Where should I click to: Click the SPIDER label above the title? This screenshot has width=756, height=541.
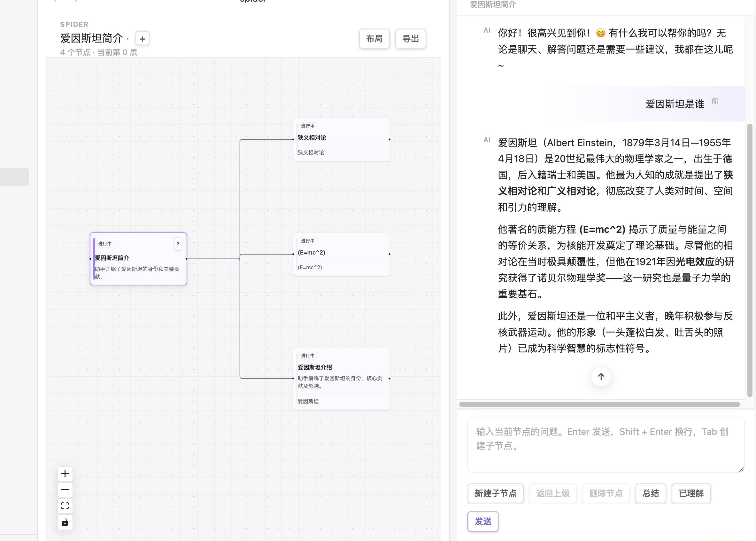coord(74,24)
